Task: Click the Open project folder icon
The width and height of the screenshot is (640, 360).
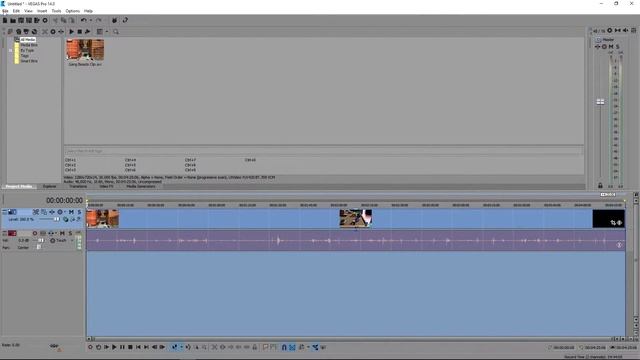Action: click(13, 20)
